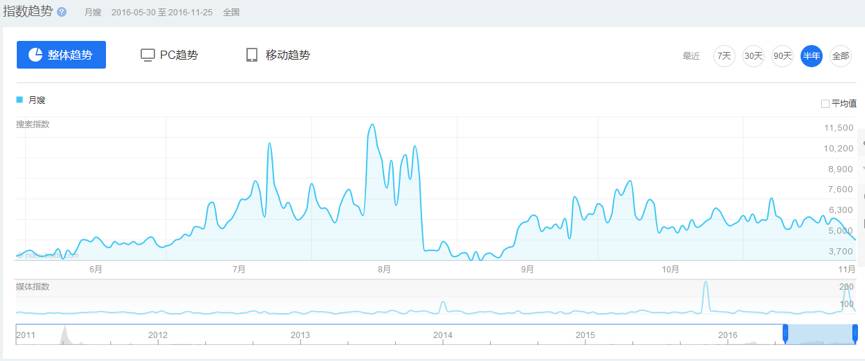Click the 11,500 value on the y-axis

click(838, 128)
